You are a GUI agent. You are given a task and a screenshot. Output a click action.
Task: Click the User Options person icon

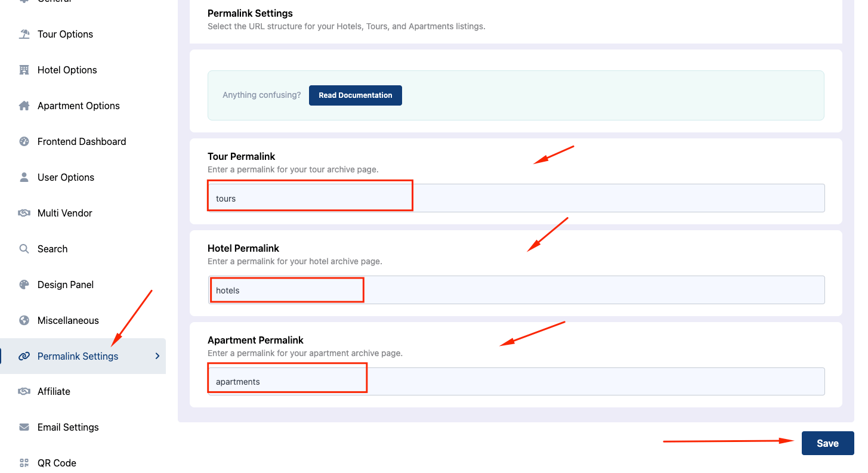(x=24, y=177)
